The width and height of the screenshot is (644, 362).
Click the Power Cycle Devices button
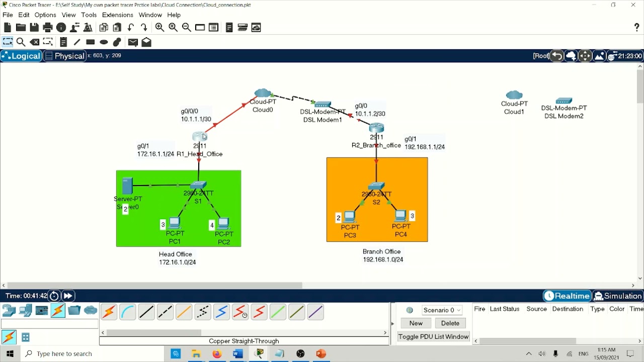(x=54, y=296)
